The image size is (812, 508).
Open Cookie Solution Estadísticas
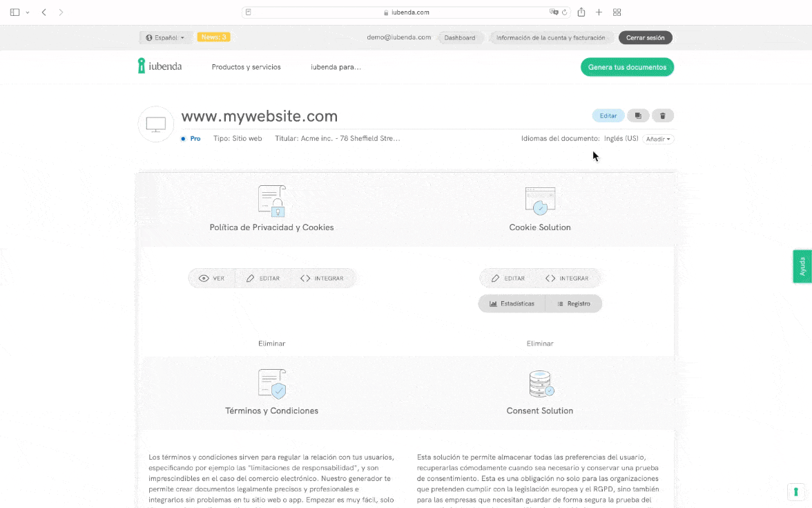pyautogui.click(x=512, y=303)
